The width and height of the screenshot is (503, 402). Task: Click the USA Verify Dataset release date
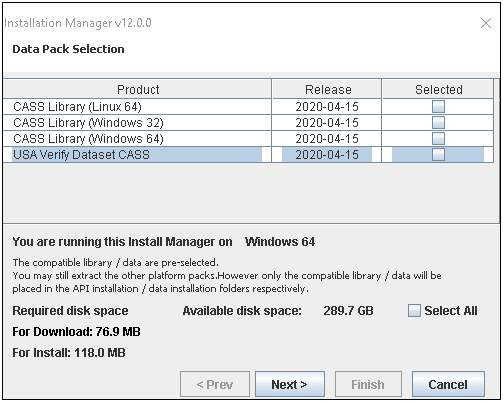coord(327,155)
